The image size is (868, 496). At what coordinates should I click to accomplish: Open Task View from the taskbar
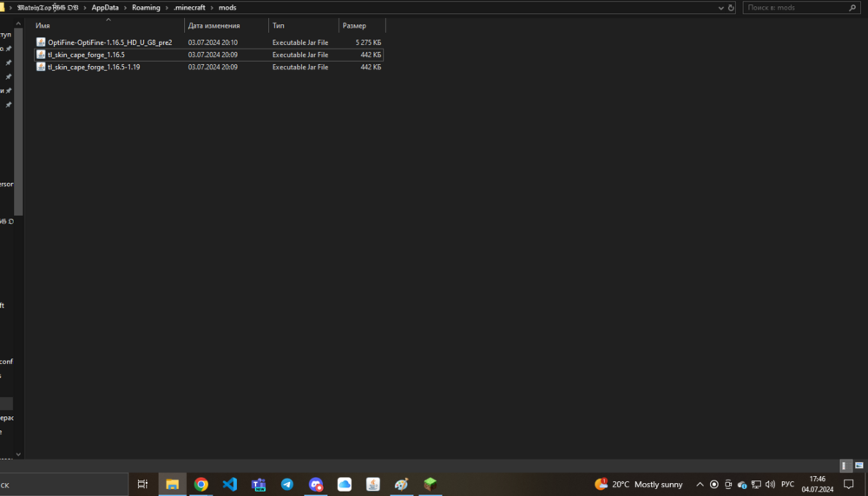143,485
